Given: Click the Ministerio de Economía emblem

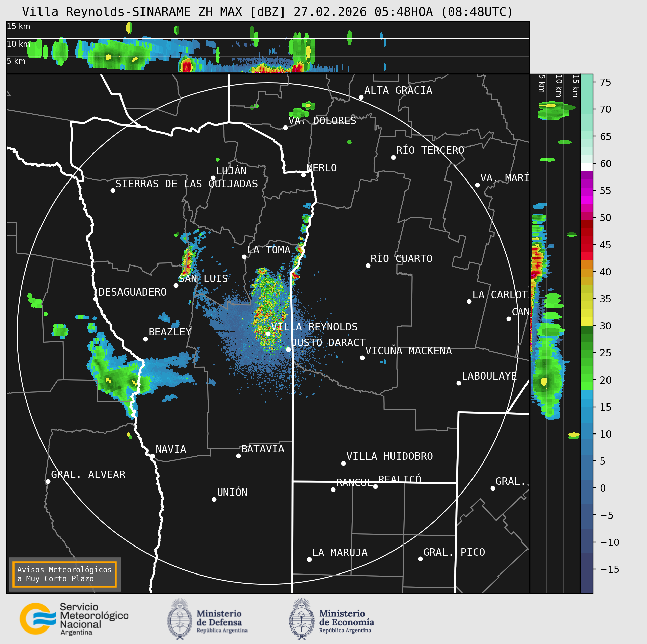Looking at the screenshot, I should 302,619.
